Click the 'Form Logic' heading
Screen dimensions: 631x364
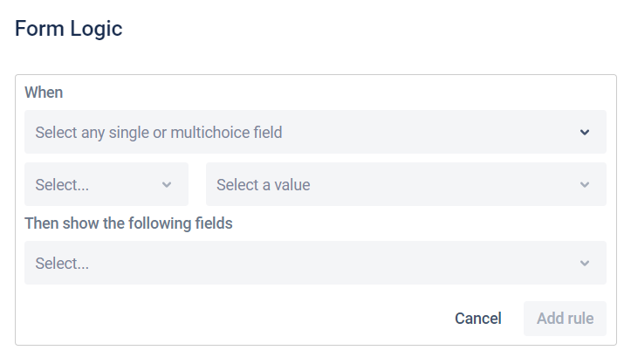[69, 29]
